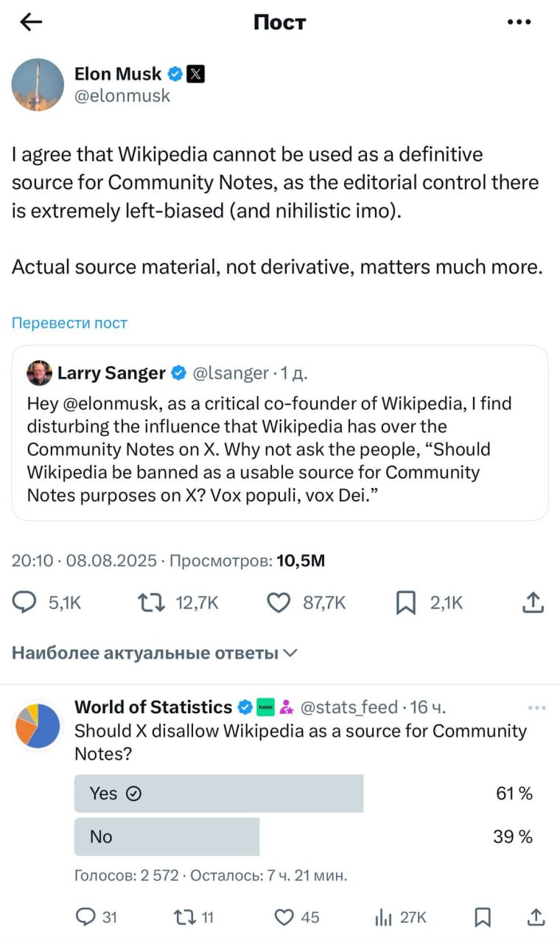Open Larry Sanger's quoted post

280,433
